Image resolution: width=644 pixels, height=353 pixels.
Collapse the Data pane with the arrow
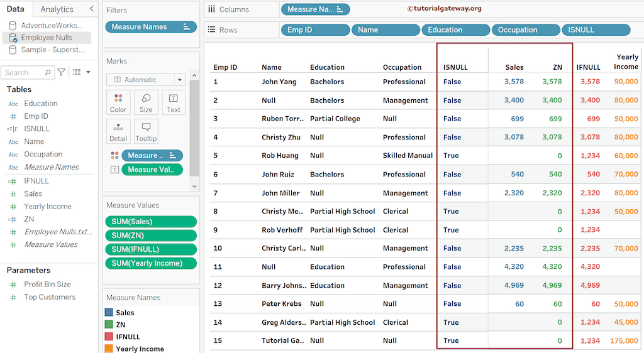click(92, 9)
